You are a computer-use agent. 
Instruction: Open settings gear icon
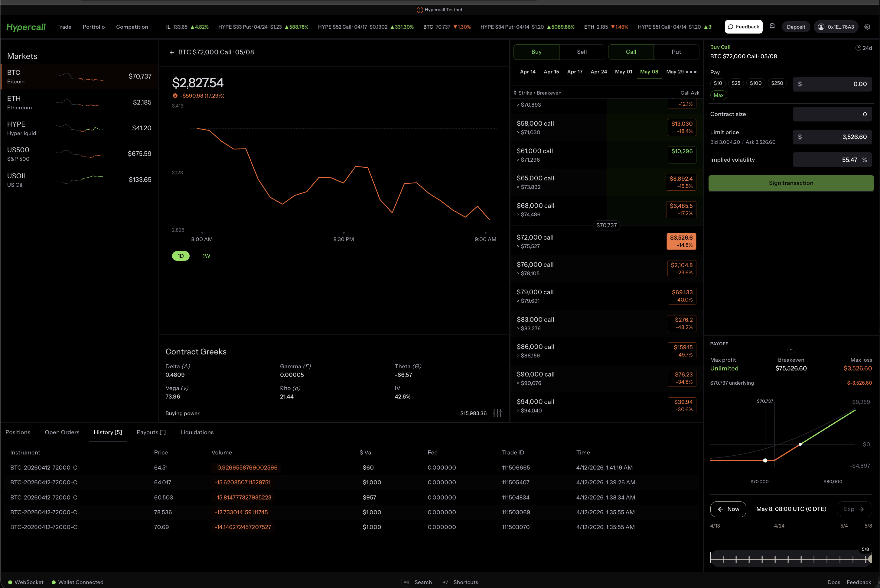867,27
